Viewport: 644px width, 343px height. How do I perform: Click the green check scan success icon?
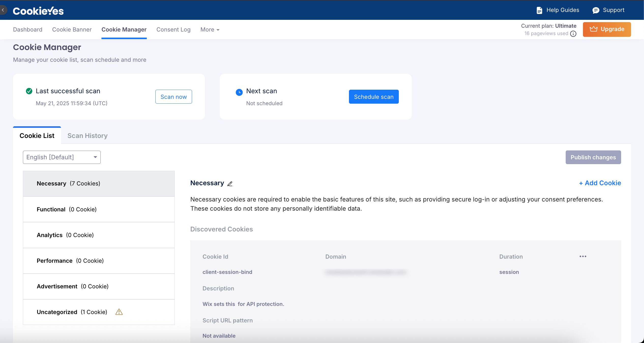[29, 91]
